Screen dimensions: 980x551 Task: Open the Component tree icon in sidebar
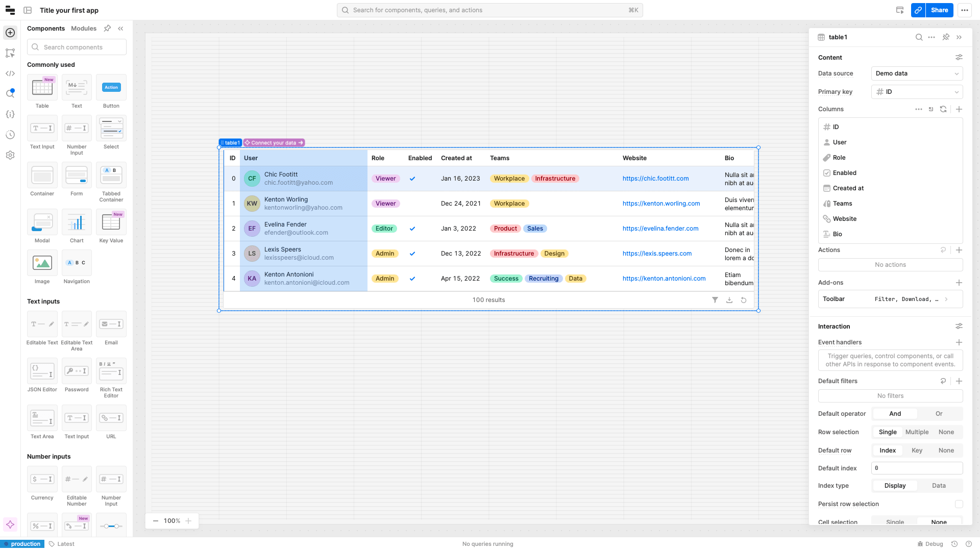[10, 53]
